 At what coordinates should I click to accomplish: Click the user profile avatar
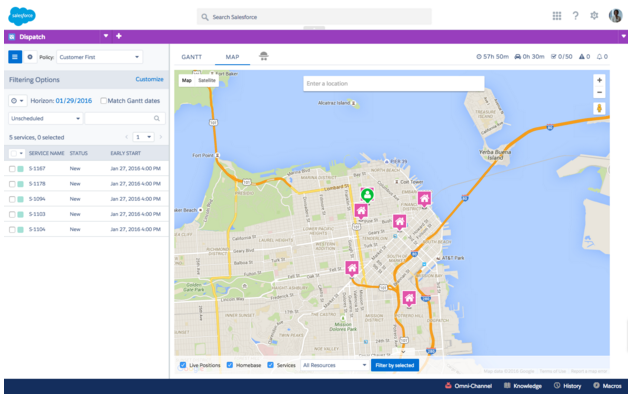click(x=615, y=16)
